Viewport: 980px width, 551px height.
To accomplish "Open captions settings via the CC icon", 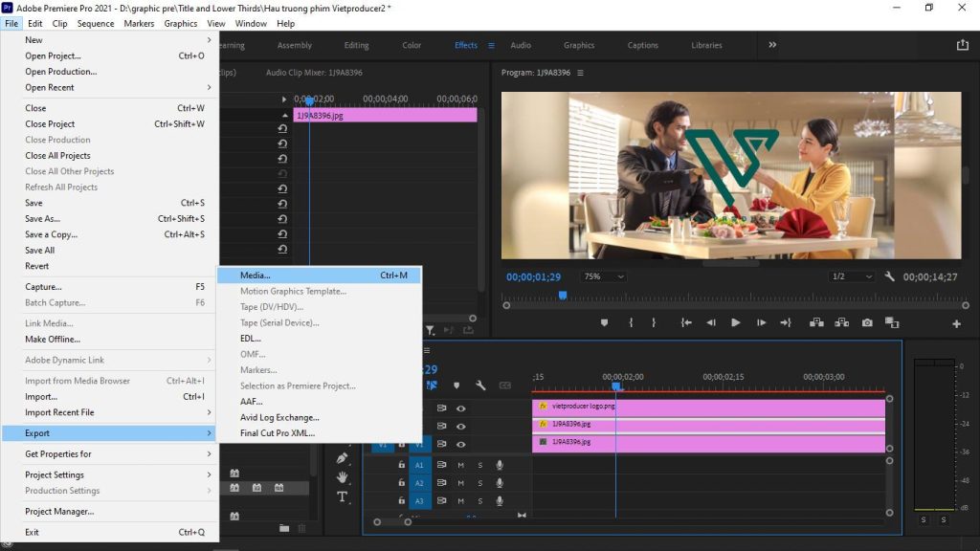I will click(506, 386).
